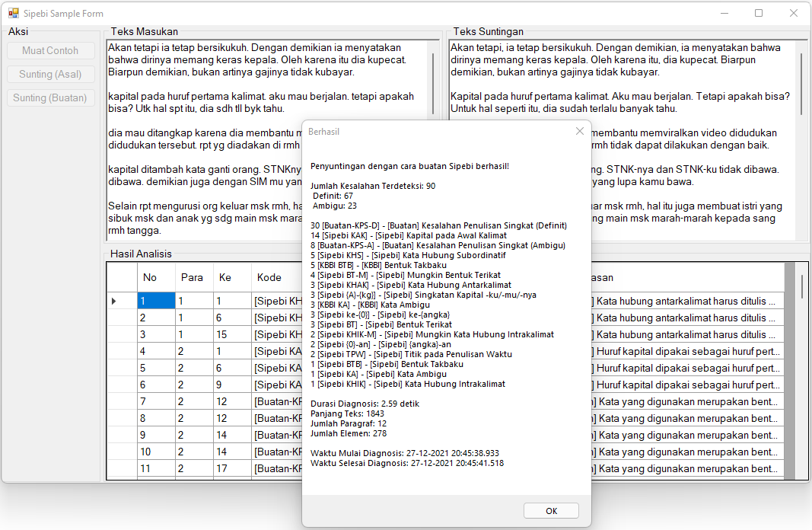Select the Ke cell showing 17 in row 11
Image resolution: width=812 pixels, height=530 pixels.
[232, 468]
